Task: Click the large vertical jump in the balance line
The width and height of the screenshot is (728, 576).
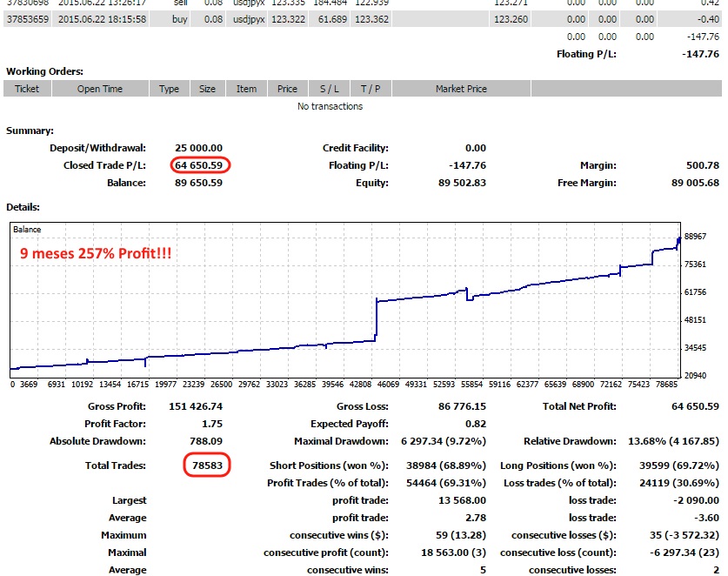Action: pos(376,318)
